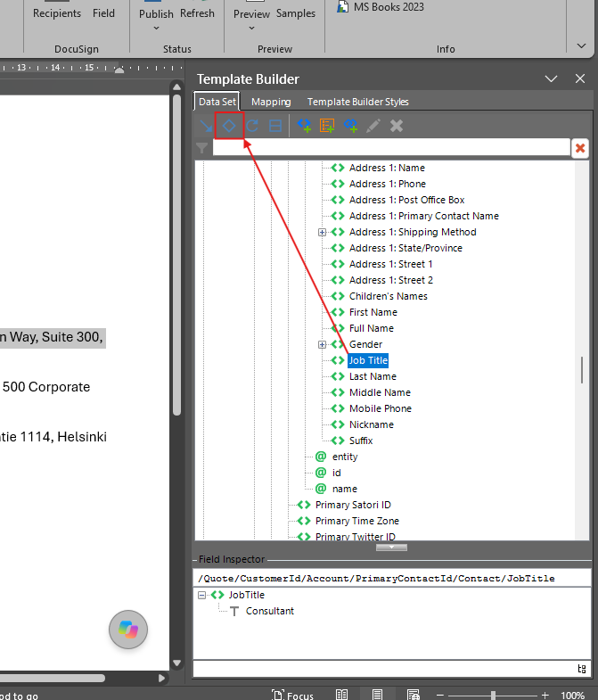The width and height of the screenshot is (598, 700).
Task: Click the grey X delete icon in toolbar
Action: (x=397, y=126)
